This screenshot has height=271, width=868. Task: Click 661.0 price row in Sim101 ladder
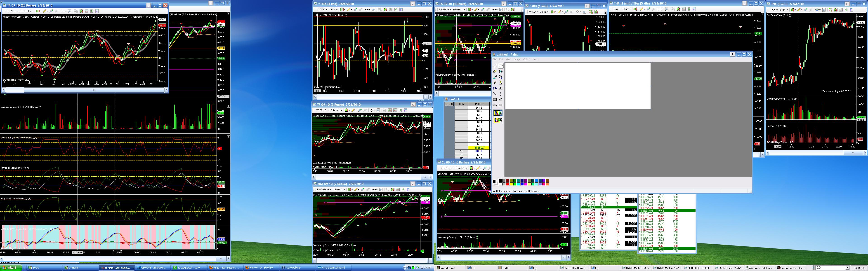(479, 137)
